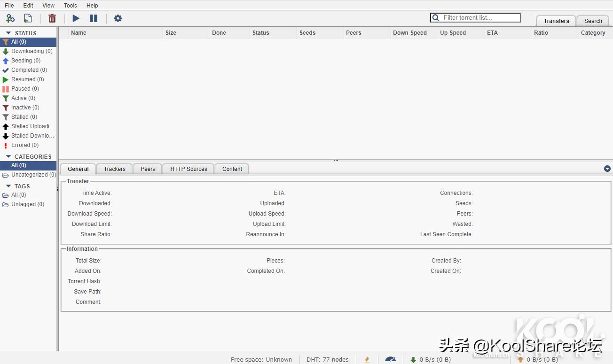613x364 pixels.
Task: Open the View menu
Action: click(48, 5)
